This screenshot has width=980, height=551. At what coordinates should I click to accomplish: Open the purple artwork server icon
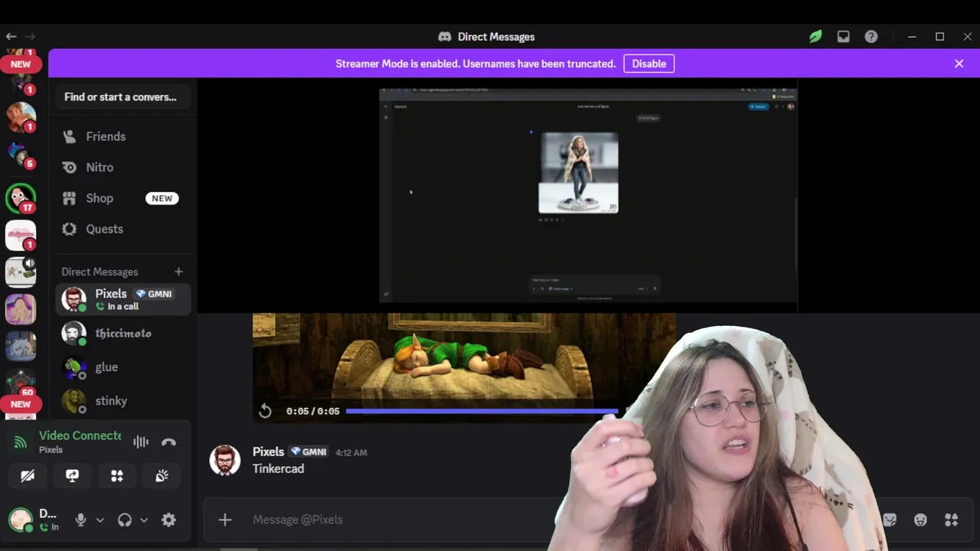pos(21,309)
